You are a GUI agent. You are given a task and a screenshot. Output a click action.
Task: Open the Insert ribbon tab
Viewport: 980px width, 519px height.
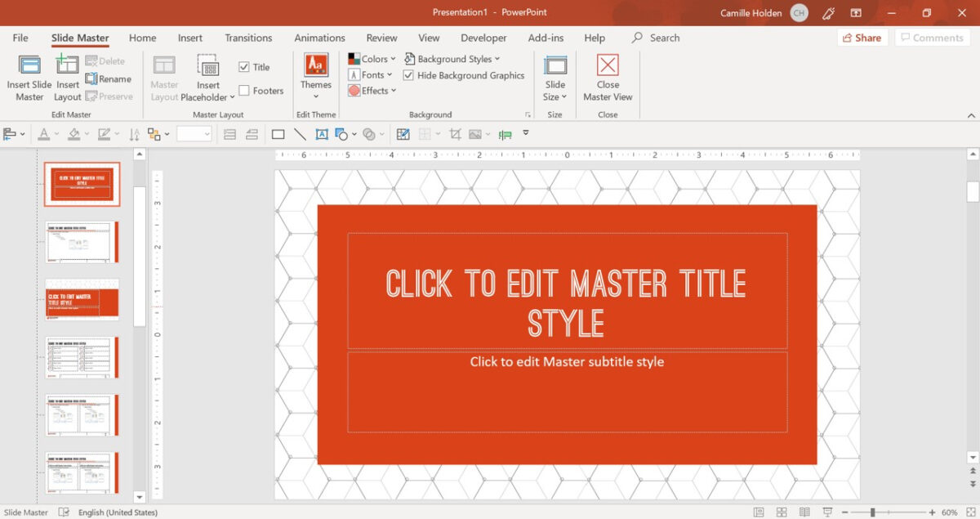click(x=189, y=38)
